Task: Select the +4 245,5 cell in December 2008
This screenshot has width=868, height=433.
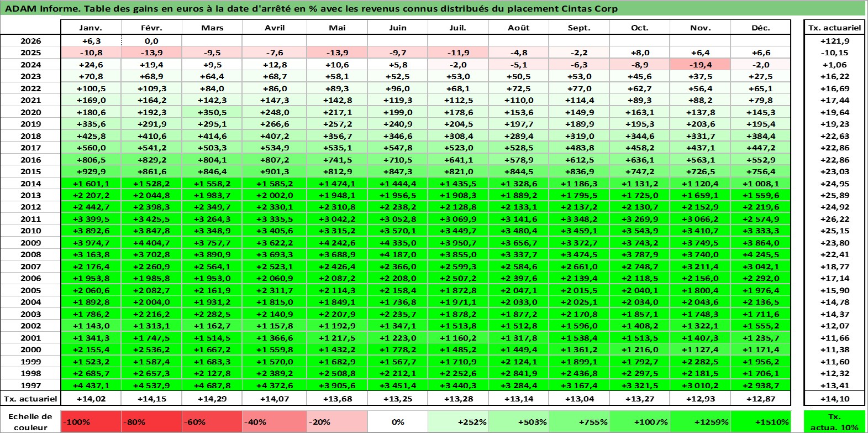Action: [761, 254]
